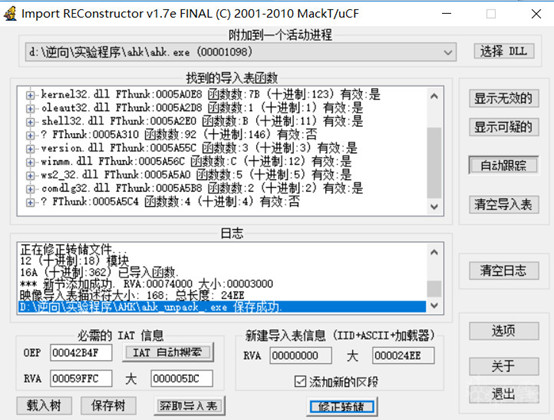554x420 pixels.
Task: Click the log scroll up arrow
Action: click(x=434, y=252)
